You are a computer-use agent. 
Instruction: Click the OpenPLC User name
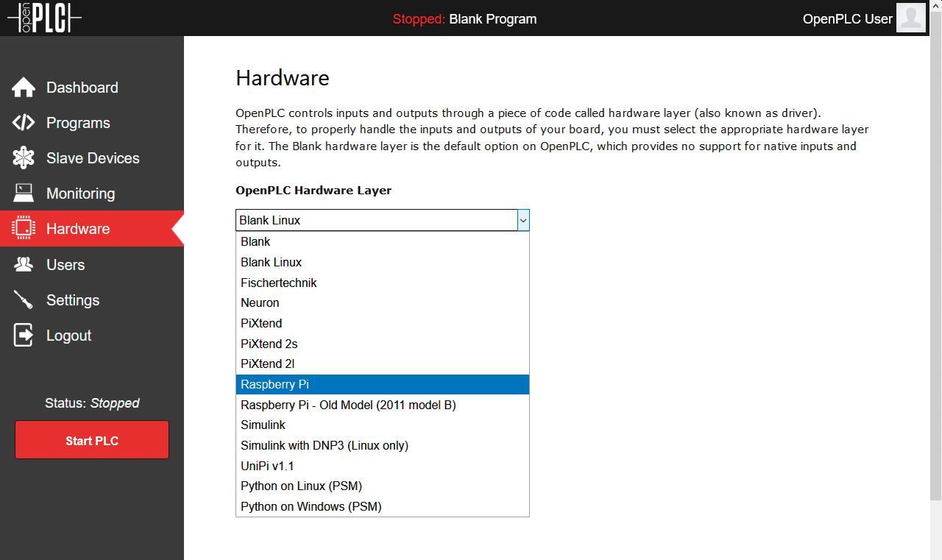[x=847, y=19]
